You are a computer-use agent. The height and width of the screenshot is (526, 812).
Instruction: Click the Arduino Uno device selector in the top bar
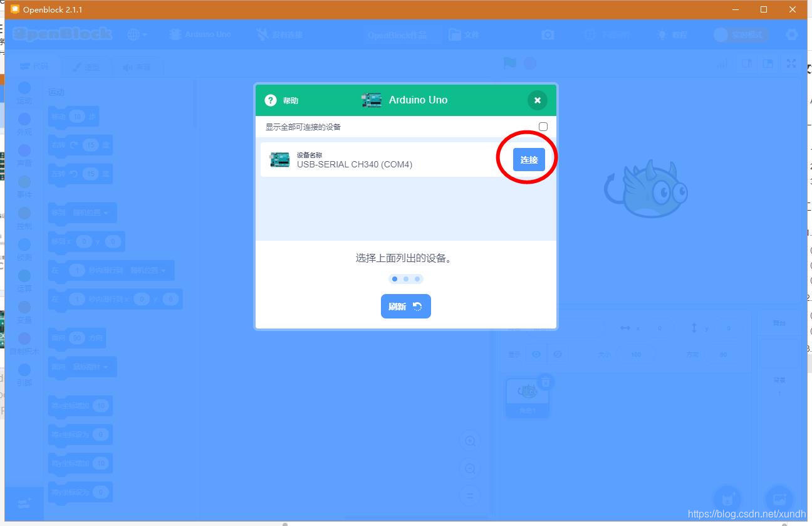coord(200,34)
